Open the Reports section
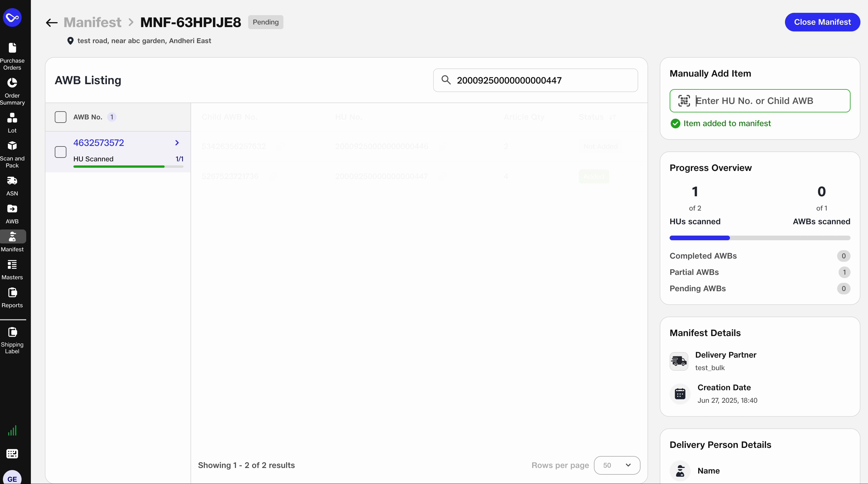This screenshot has width=868, height=484. (13, 297)
